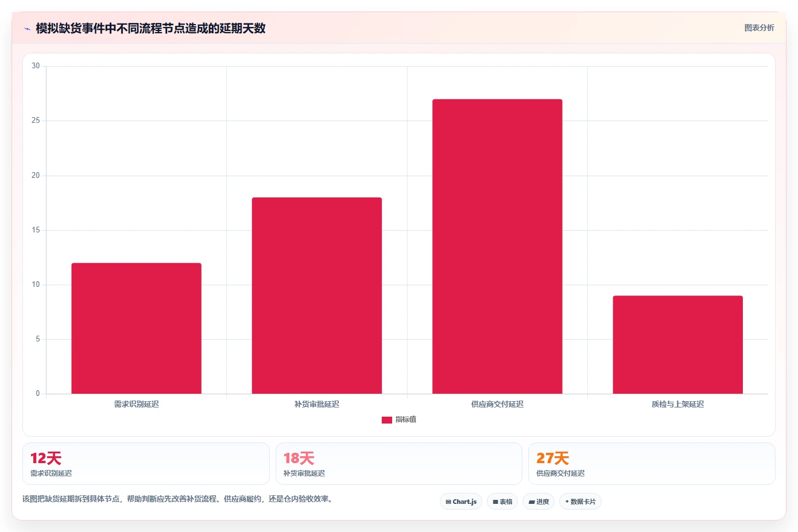798x532 pixels.
Task: Open the 12天 需求识别延迟 data card
Action: 146,464
